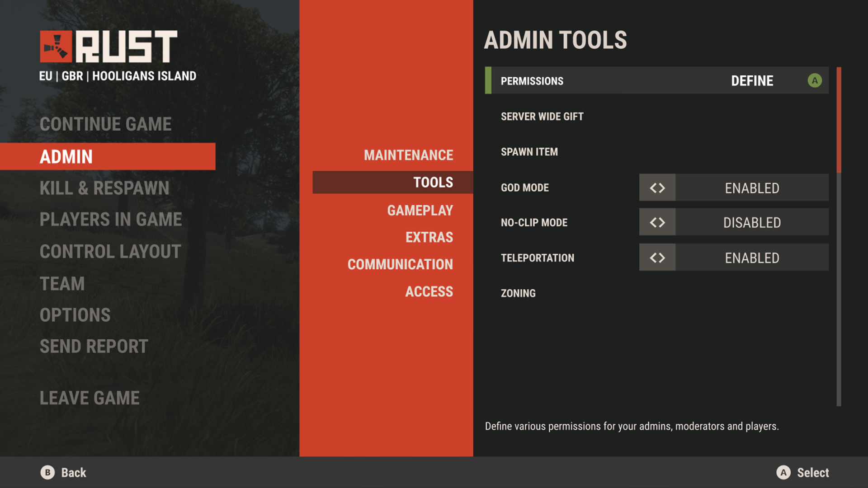Select the Gameplay submenu tab
The width and height of the screenshot is (868, 488).
click(x=419, y=209)
